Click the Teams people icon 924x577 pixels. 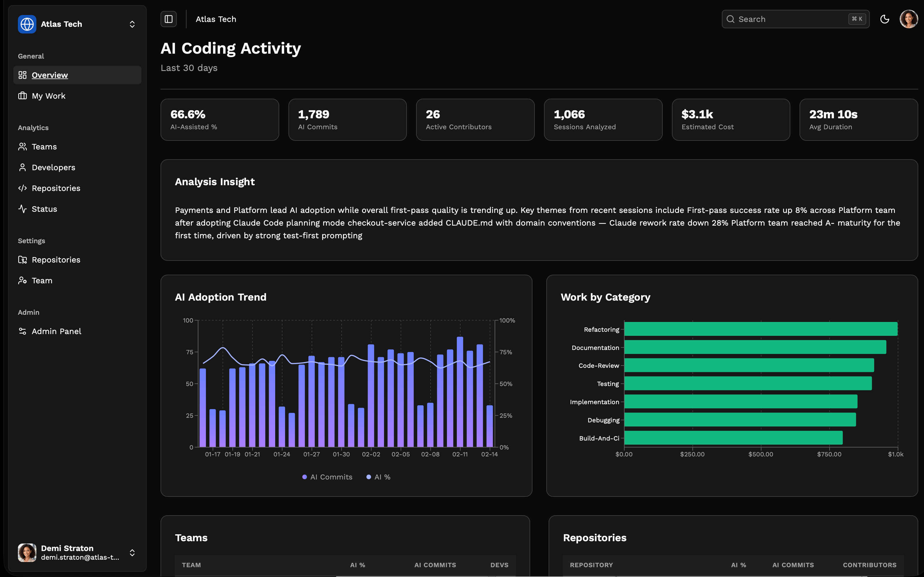click(x=23, y=147)
